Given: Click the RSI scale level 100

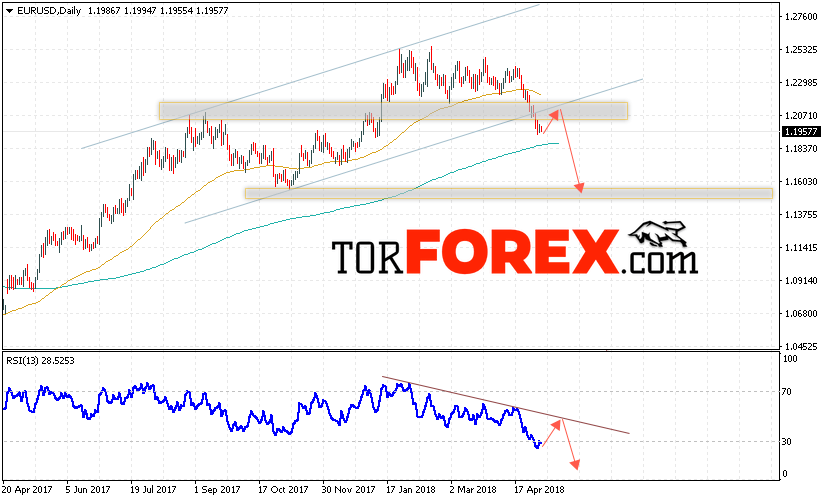Looking at the screenshot, I should point(790,359).
